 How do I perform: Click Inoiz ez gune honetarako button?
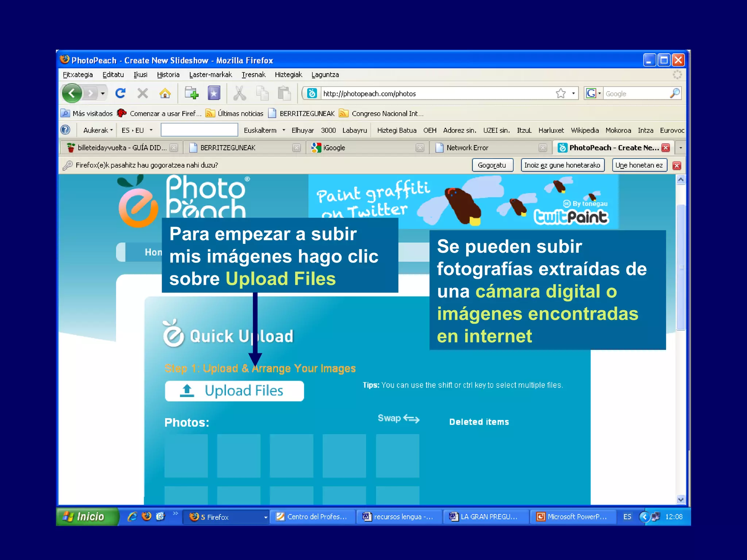coord(562,165)
